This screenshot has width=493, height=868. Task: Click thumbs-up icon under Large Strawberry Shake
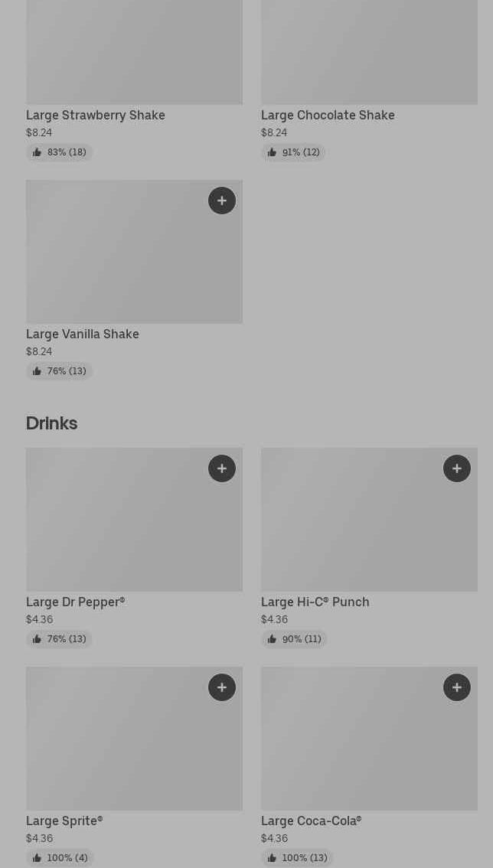pyautogui.click(x=37, y=152)
